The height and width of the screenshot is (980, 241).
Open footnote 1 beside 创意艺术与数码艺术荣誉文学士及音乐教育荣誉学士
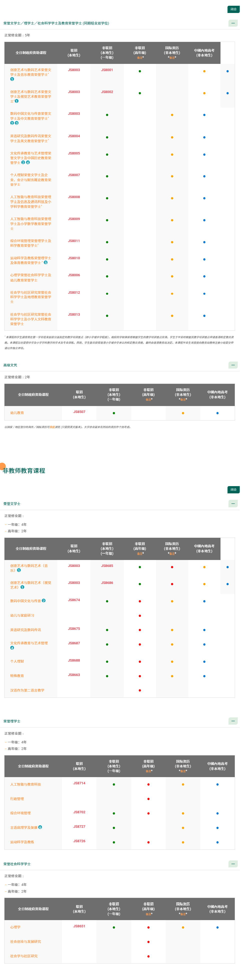12,79
